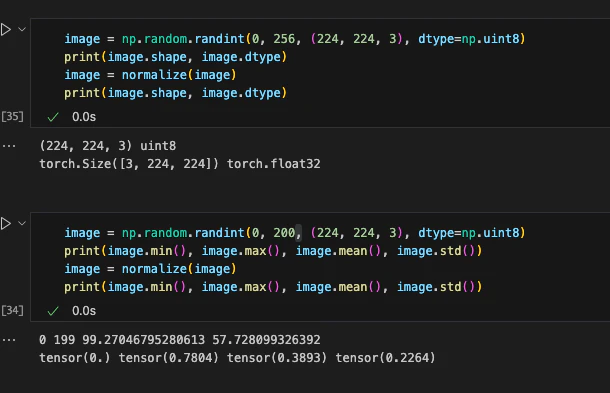Click 'print(image.shape, image.dtype)' first line in cell [35]
This screenshot has height=393, width=610.
[175, 57]
